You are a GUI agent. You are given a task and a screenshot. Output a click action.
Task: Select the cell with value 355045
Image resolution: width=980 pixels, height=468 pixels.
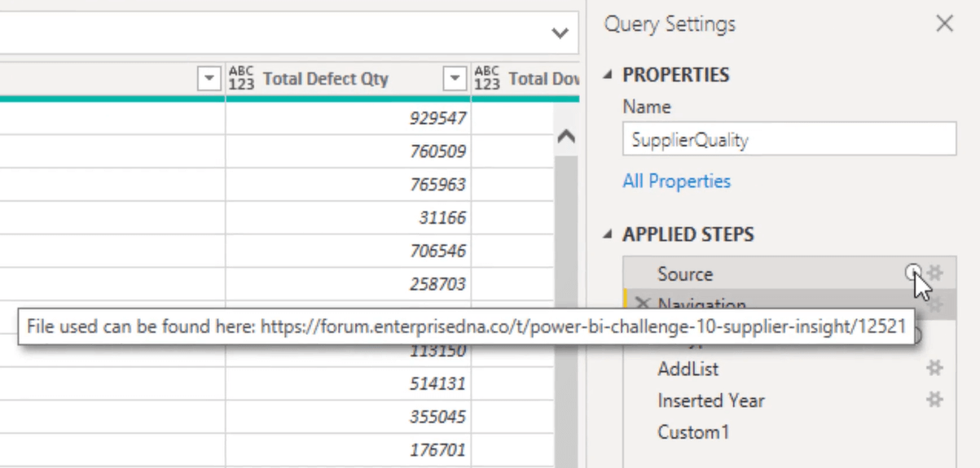pos(348,417)
